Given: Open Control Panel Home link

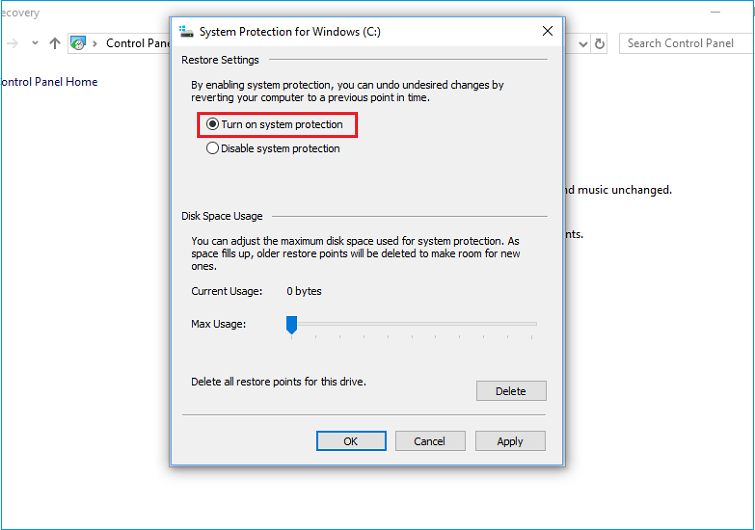Looking at the screenshot, I should coord(50,82).
